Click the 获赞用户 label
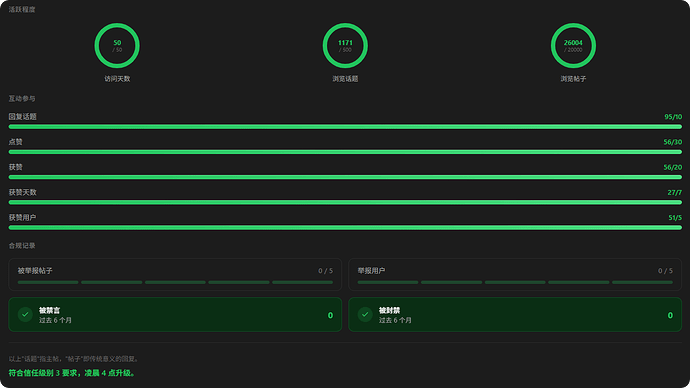 (22, 217)
